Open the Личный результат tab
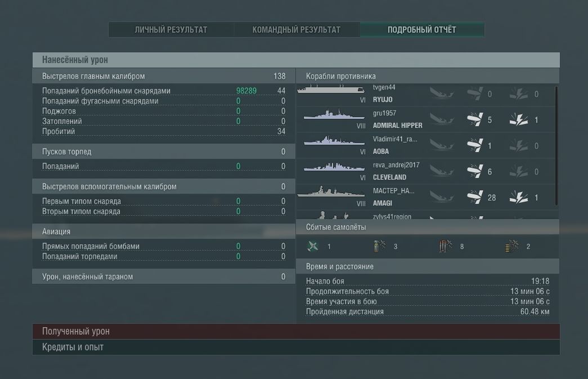The image size is (588, 379). (x=171, y=30)
